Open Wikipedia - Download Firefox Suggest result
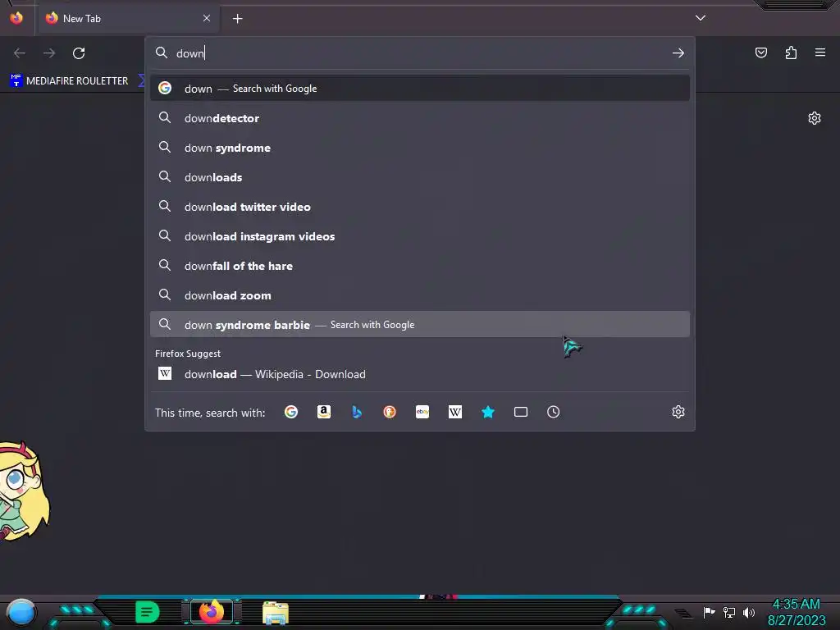 click(x=420, y=374)
